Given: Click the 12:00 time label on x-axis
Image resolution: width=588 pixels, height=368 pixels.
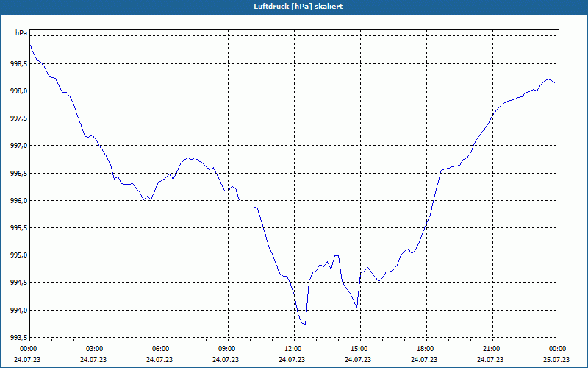Looking at the screenshot, I should tap(294, 349).
